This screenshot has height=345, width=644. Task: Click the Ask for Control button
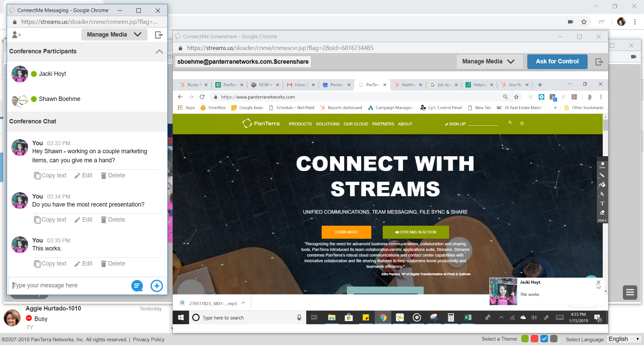pyautogui.click(x=557, y=62)
